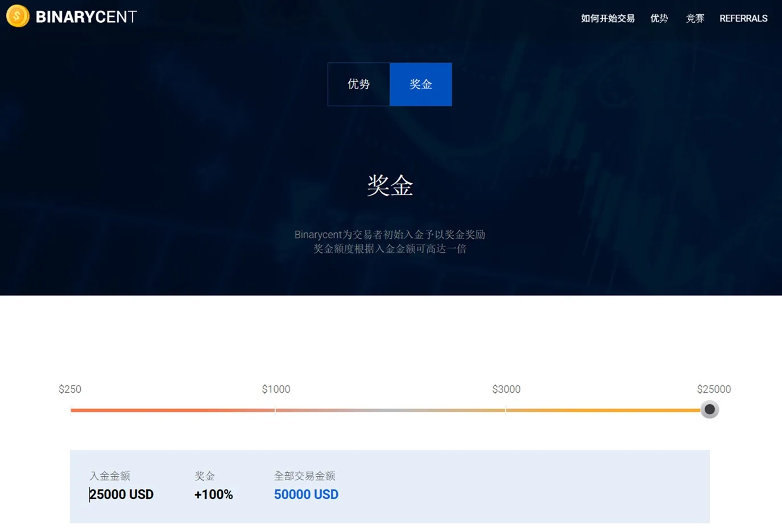Click the $1000 slider label
Image resolution: width=782 pixels, height=532 pixels.
(276, 389)
